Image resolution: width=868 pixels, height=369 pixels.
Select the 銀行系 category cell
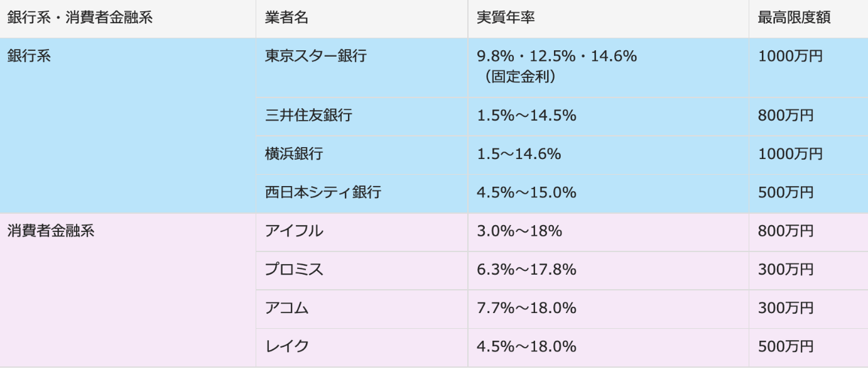[x=29, y=56]
